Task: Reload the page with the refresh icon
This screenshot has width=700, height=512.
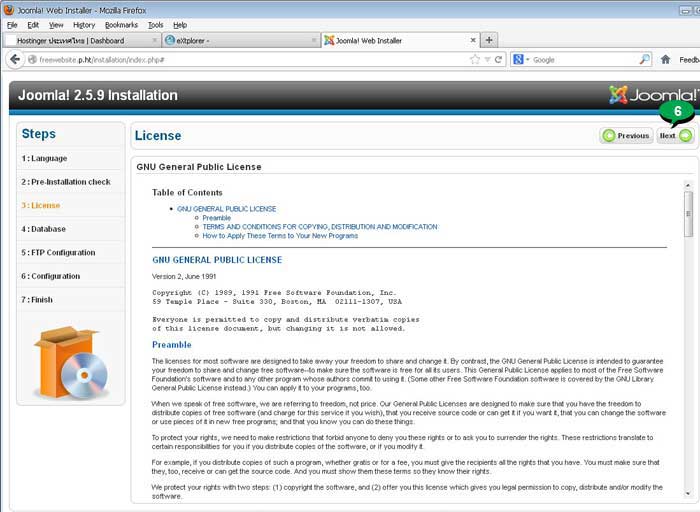Action: click(x=499, y=59)
